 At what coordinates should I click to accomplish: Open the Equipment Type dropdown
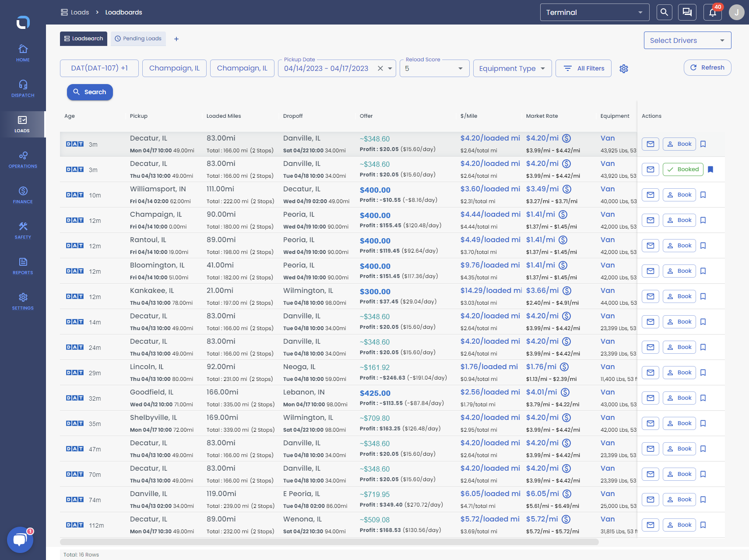[512, 68]
